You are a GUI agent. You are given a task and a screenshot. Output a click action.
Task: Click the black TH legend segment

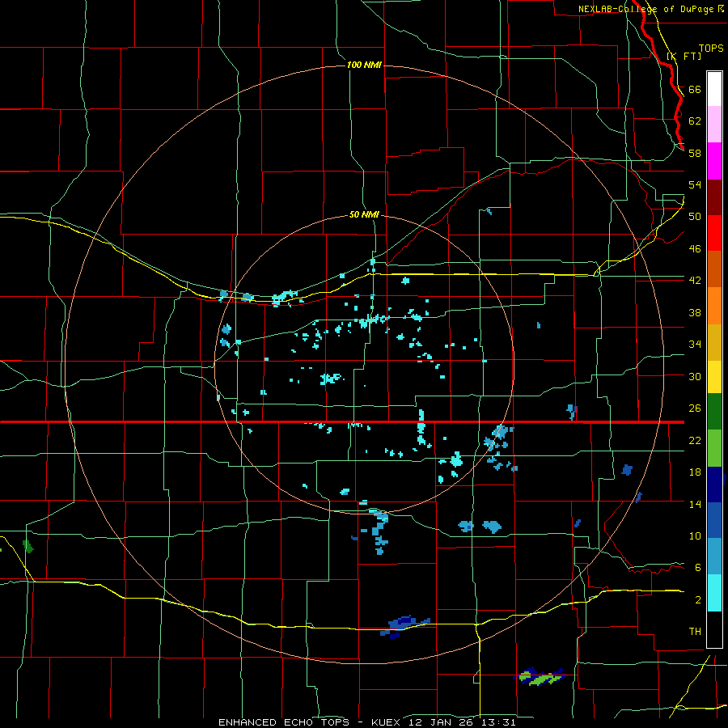pos(714,629)
